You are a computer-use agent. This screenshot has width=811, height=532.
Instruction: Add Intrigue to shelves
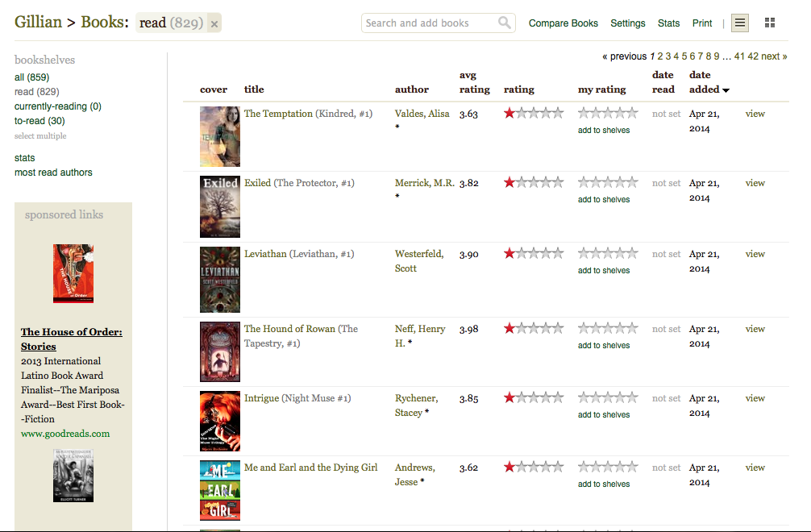[604, 414]
